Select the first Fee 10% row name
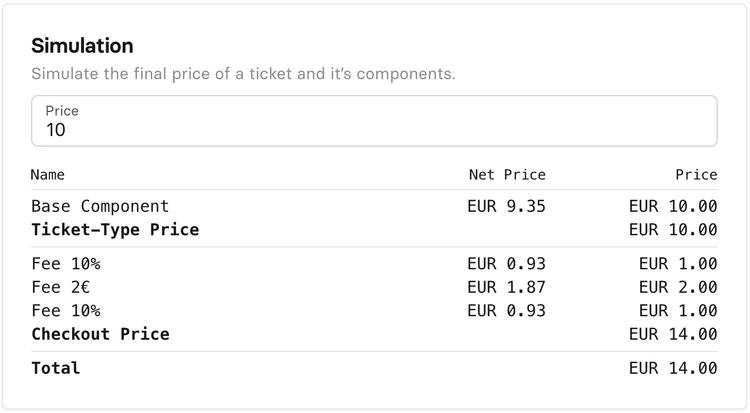This screenshot has height=413, width=750. click(66, 264)
